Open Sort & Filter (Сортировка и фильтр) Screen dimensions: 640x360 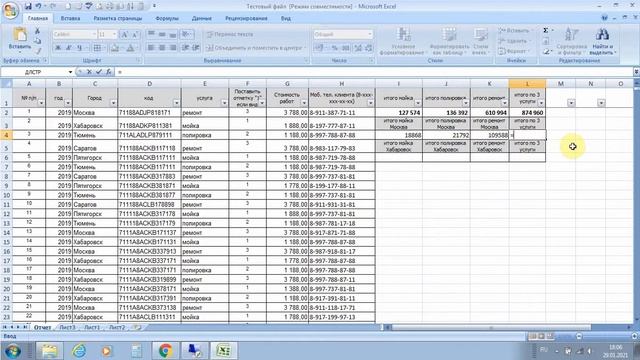tap(571, 41)
